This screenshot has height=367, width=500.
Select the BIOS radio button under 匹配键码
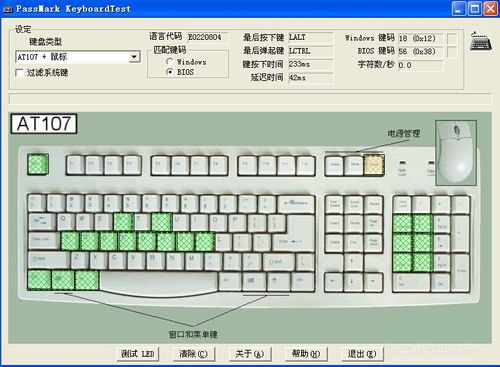click(x=170, y=72)
